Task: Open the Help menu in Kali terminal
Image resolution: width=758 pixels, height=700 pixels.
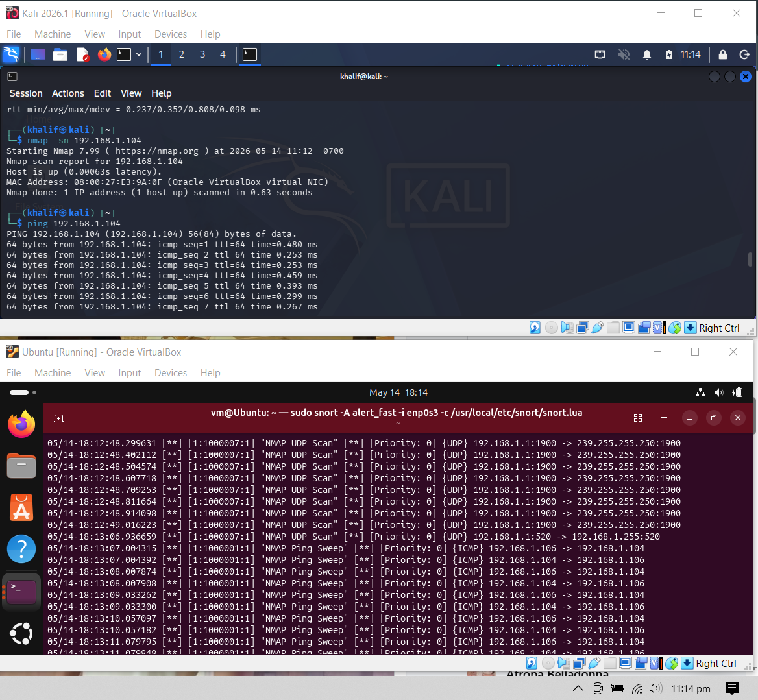Action: pyautogui.click(x=161, y=93)
